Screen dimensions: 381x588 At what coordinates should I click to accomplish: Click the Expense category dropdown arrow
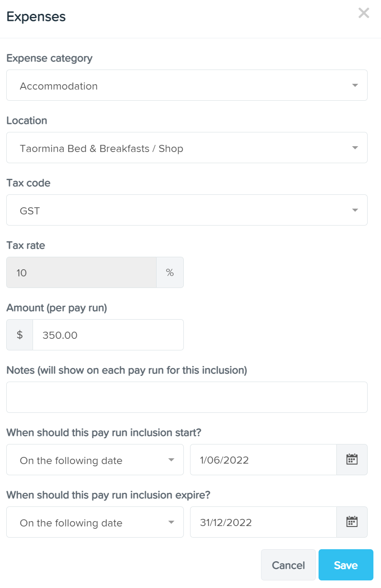click(355, 85)
